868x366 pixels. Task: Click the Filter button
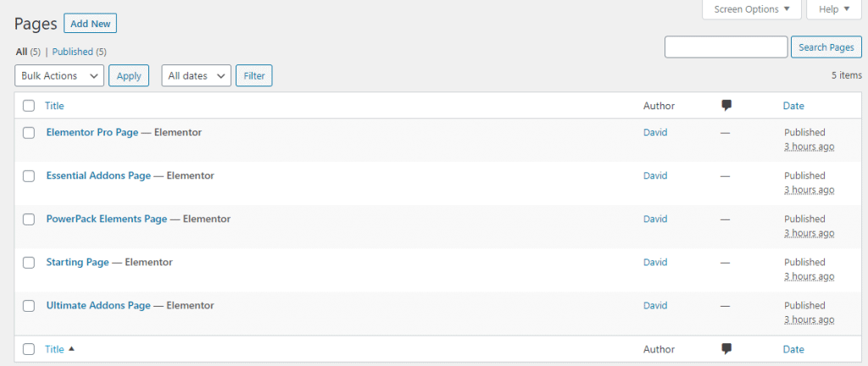(253, 75)
